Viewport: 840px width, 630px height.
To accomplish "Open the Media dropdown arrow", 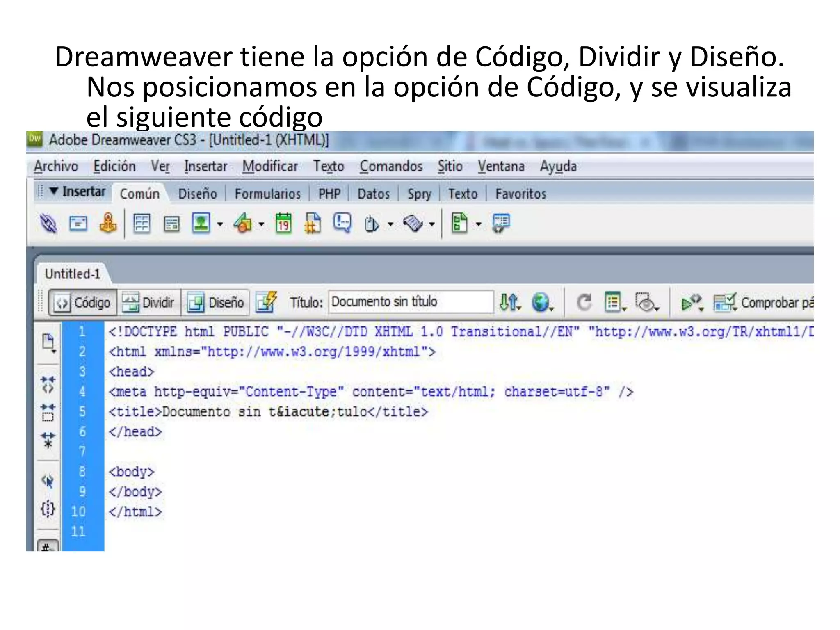I will [261, 224].
